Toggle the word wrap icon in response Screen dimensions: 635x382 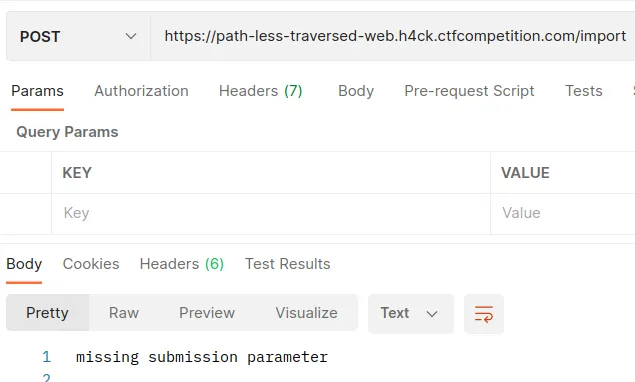(x=484, y=314)
